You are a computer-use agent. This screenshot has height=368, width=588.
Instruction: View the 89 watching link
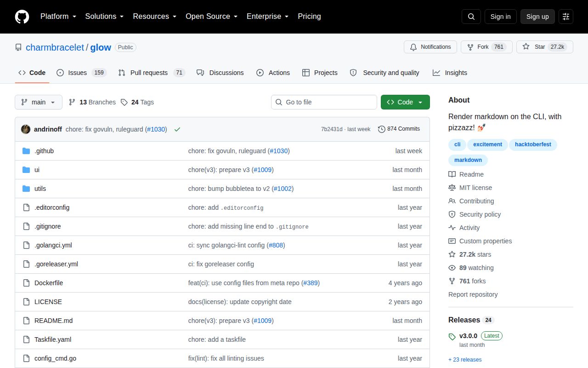[471, 268]
